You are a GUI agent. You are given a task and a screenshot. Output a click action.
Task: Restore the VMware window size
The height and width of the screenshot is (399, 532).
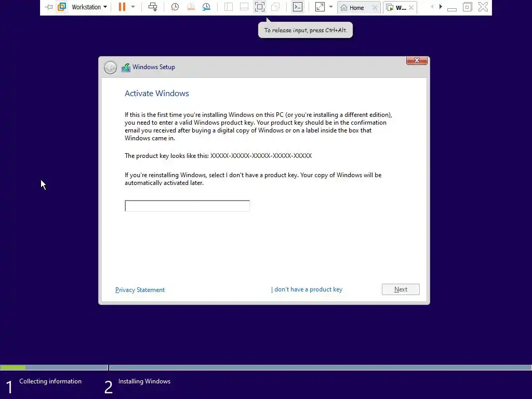tap(468, 7)
